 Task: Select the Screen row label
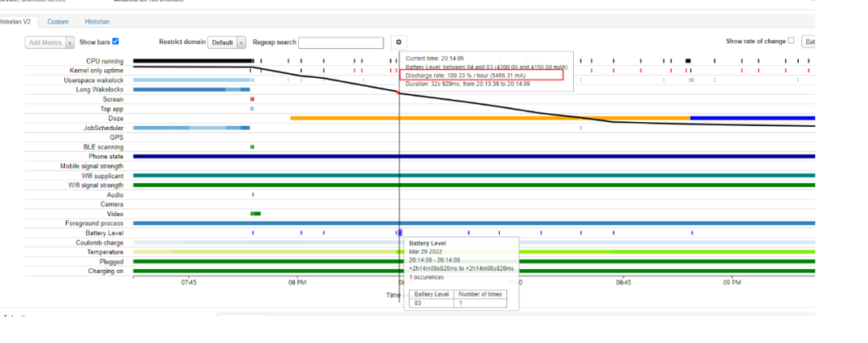[x=113, y=100]
